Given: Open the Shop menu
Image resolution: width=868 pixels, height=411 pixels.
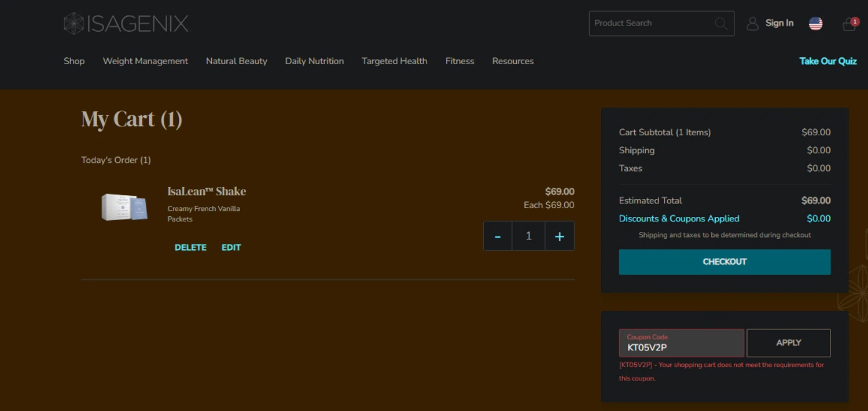Looking at the screenshot, I should (74, 61).
